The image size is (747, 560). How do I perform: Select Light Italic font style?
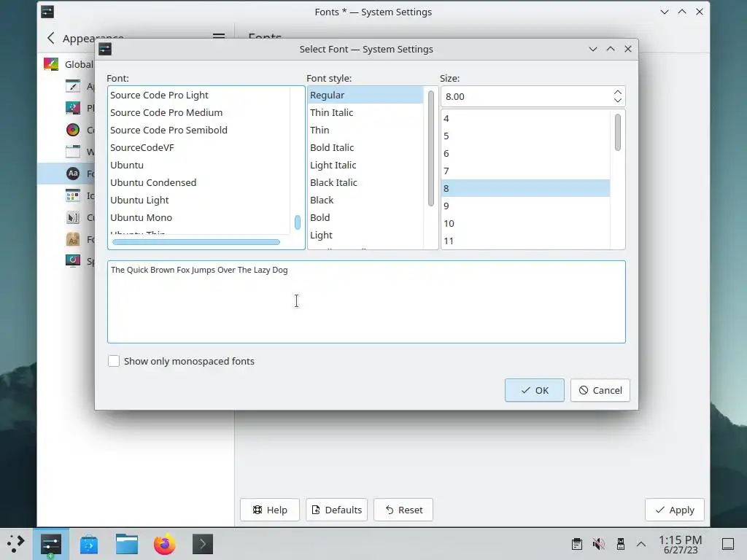click(365, 166)
